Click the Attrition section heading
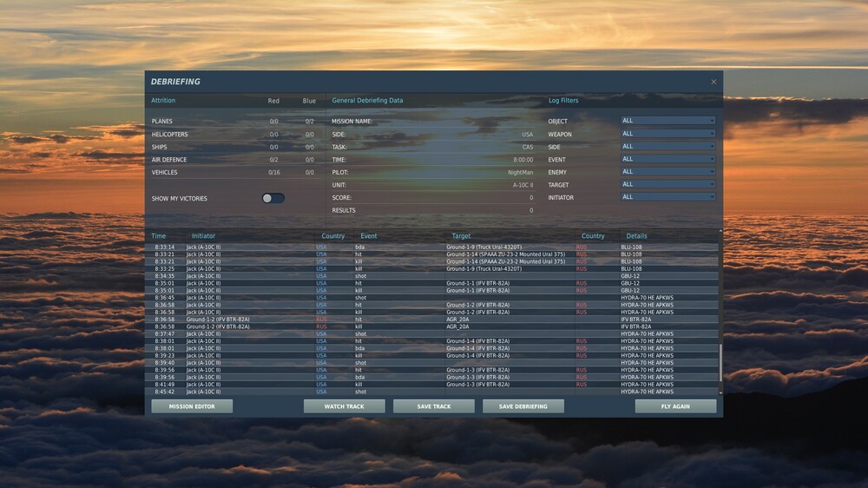 (x=163, y=101)
